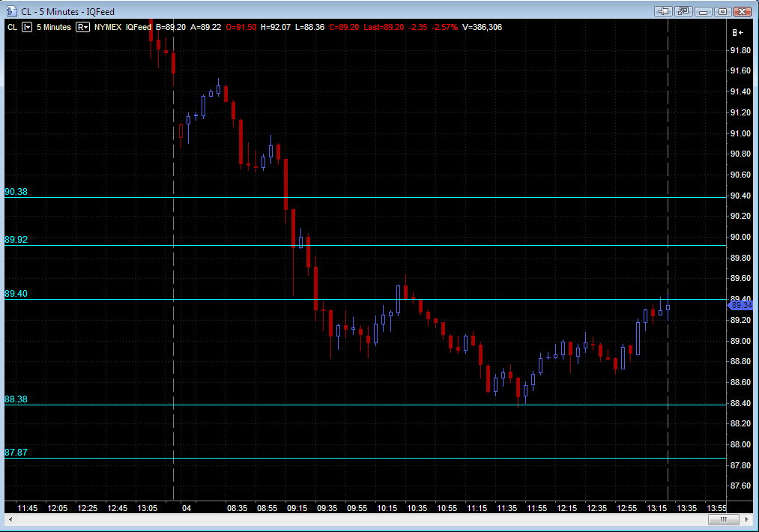Select the 90.38 horizontal level line label
The image size is (759, 532).
[16, 192]
